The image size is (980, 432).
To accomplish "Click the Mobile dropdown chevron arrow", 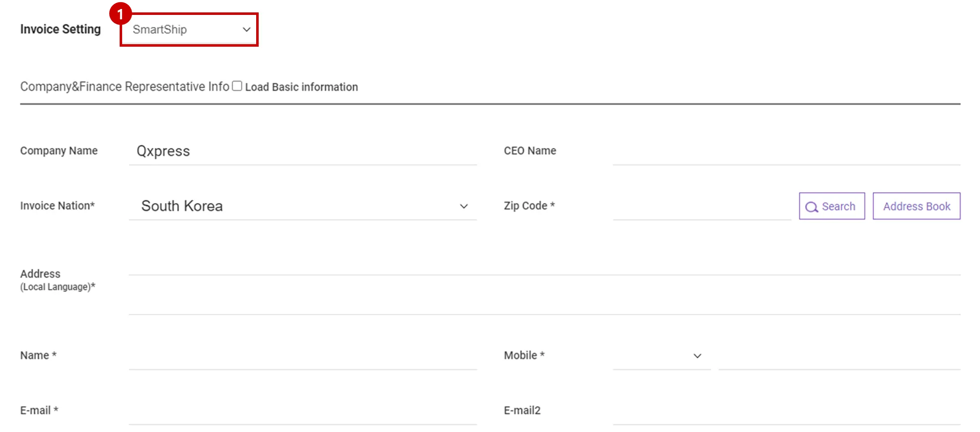I will click(x=697, y=356).
